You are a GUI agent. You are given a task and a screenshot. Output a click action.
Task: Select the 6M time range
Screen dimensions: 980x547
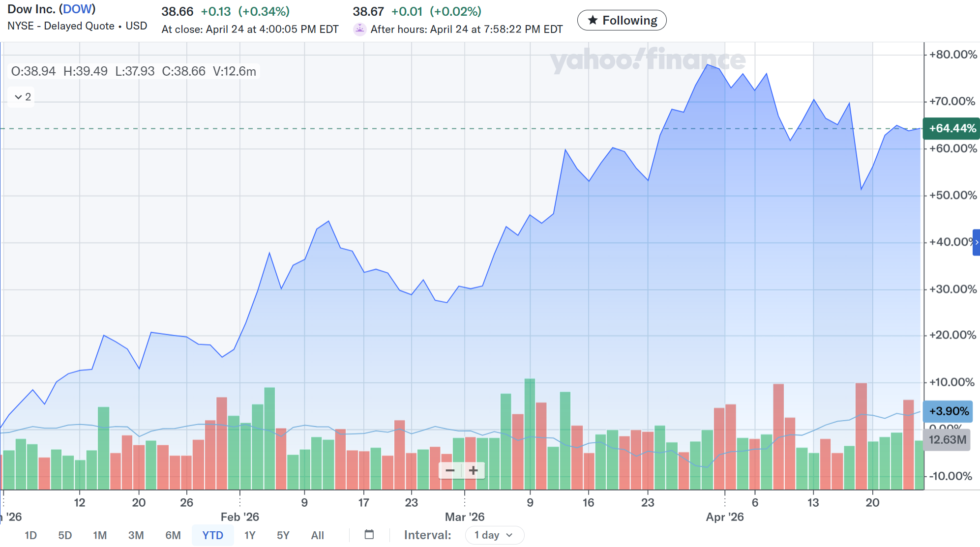point(173,535)
